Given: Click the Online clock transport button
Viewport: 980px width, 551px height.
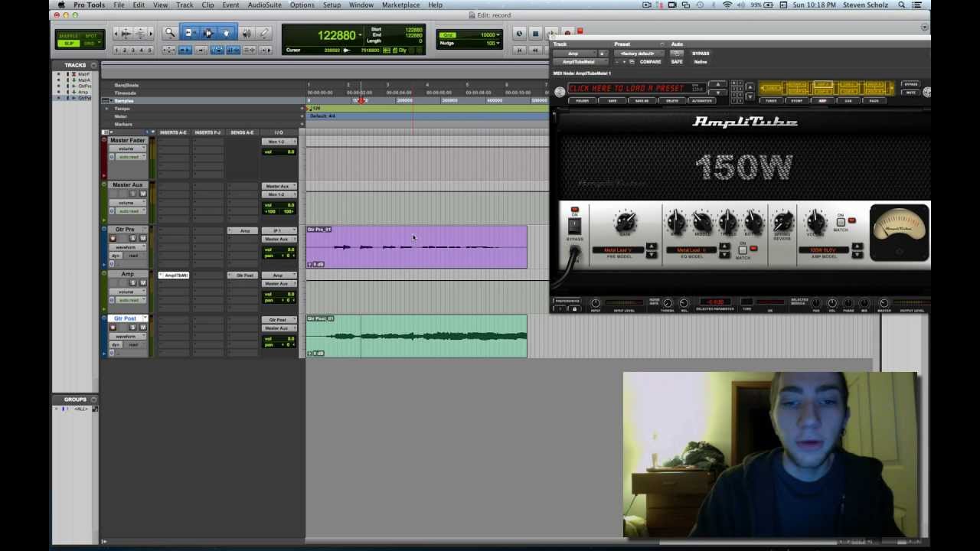Looking at the screenshot, I should click(519, 34).
